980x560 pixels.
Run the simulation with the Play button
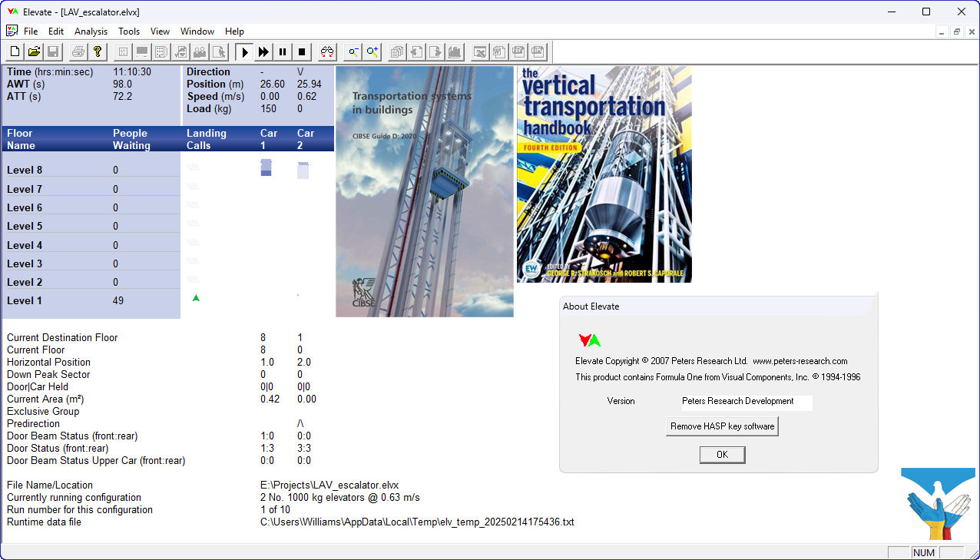pos(245,51)
